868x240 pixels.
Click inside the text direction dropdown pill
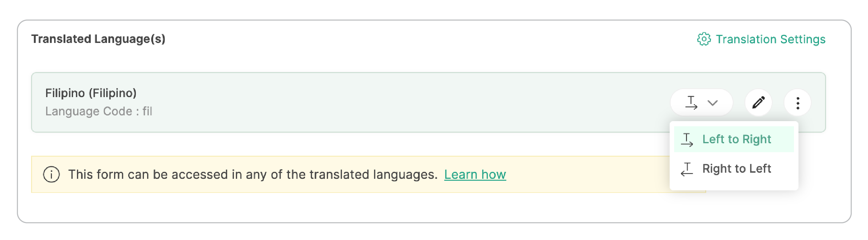click(701, 103)
